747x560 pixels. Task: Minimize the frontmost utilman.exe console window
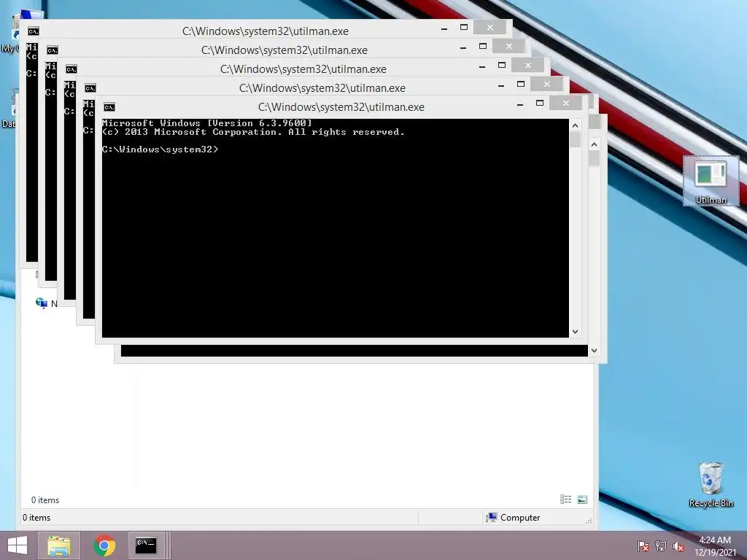[520, 104]
